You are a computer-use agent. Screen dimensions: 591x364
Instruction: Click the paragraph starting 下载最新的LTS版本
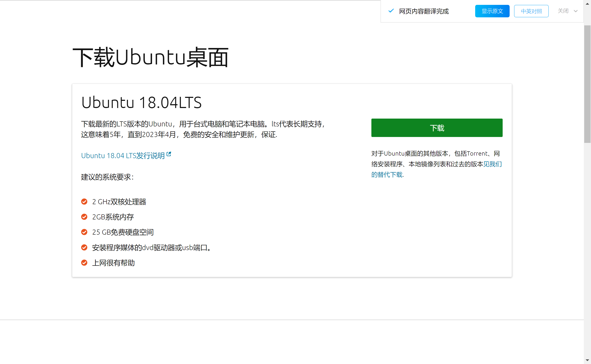[203, 129]
